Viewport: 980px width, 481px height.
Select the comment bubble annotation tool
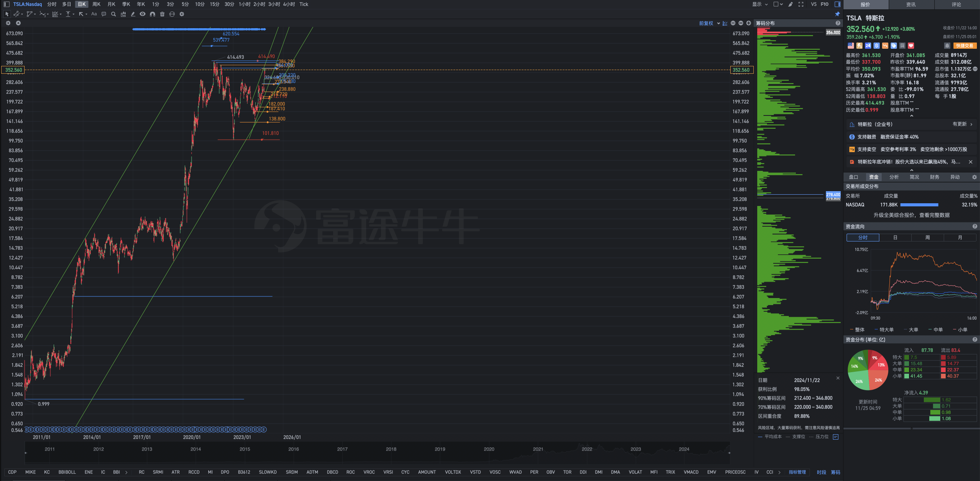pos(104,14)
